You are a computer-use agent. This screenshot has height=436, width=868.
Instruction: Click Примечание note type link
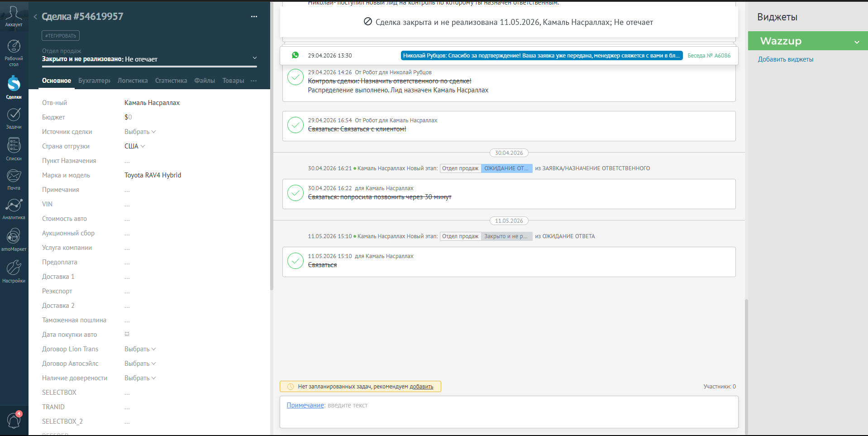(x=305, y=405)
